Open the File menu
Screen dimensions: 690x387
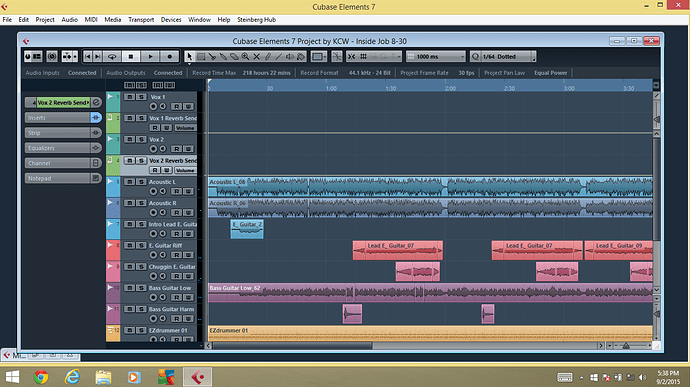[x=7, y=19]
